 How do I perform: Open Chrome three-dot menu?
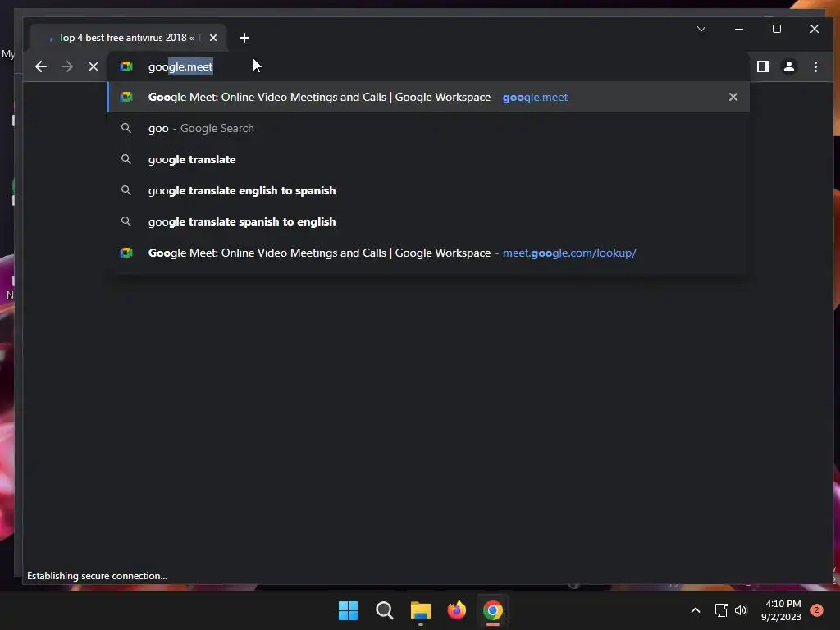(x=815, y=66)
